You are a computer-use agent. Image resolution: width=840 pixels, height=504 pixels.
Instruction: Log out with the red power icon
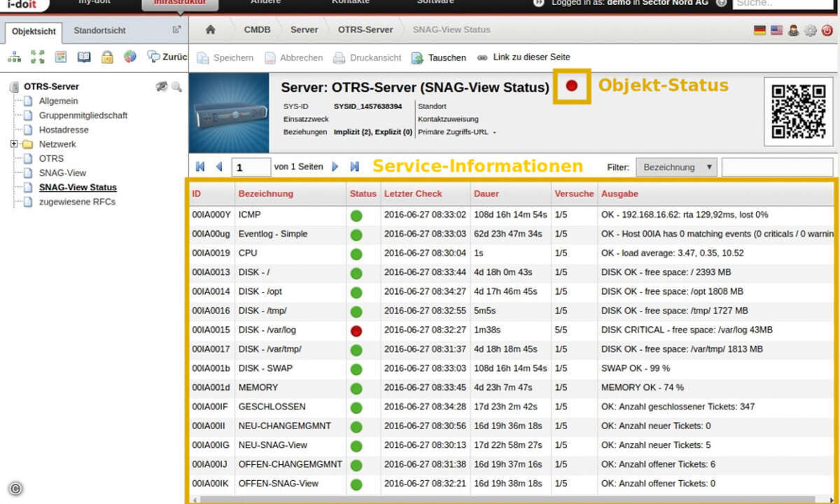(x=827, y=30)
